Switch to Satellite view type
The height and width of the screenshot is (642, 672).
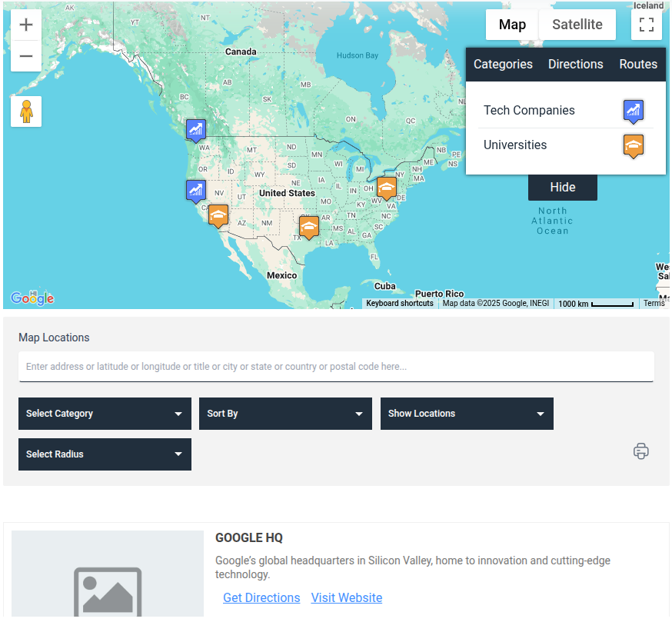(x=577, y=25)
